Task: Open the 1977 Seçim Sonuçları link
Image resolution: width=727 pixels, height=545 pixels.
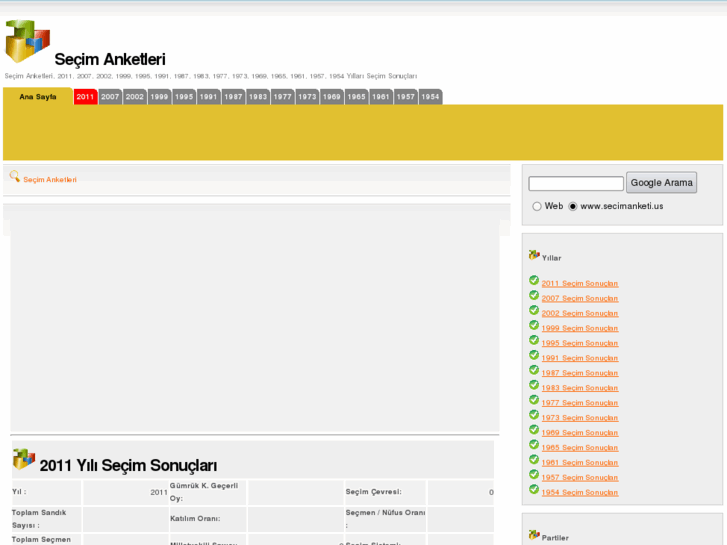Action: point(580,403)
